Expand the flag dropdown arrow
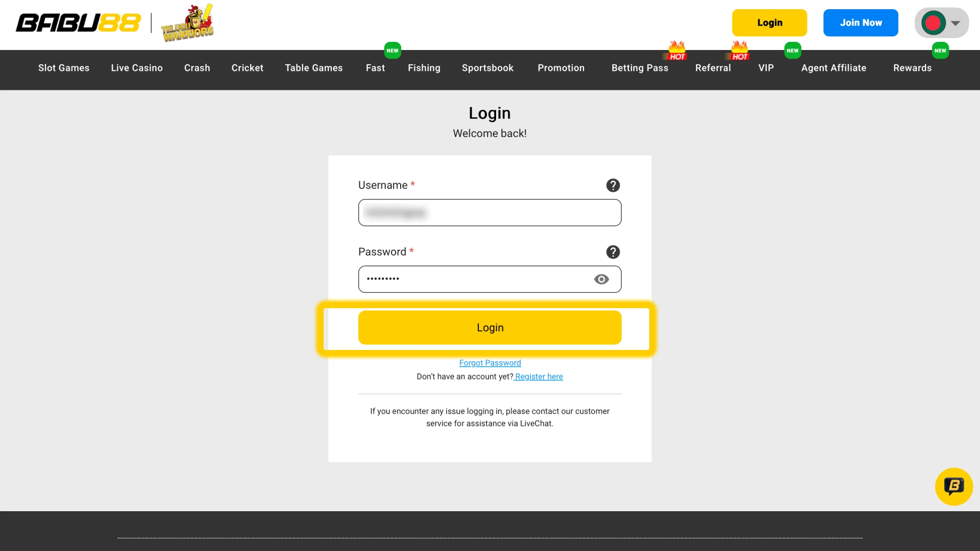Image resolution: width=980 pixels, height=551 pixels. coord(955,22)
